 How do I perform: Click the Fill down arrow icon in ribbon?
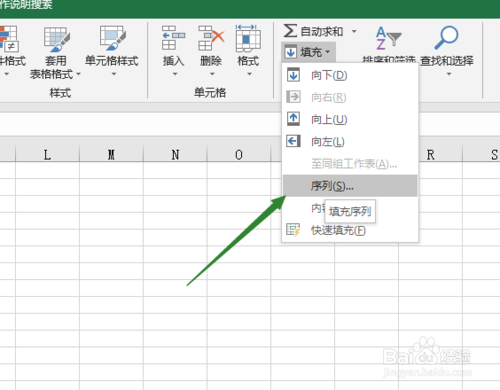pos(291,52)
